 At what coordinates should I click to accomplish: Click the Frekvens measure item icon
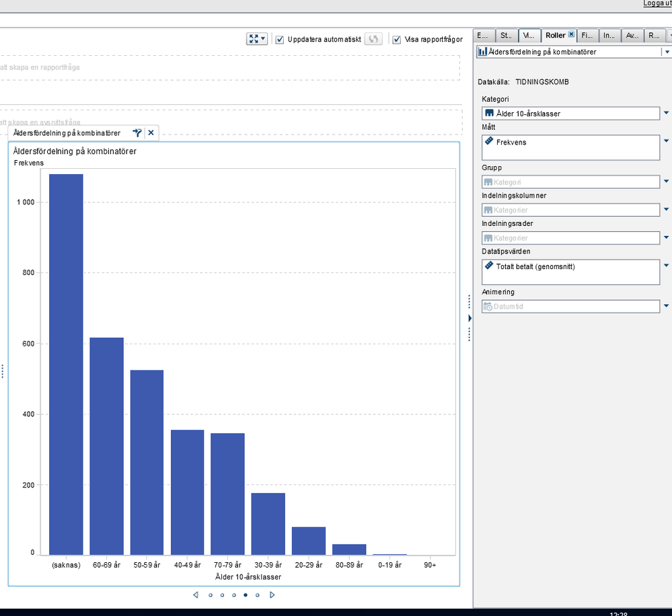coord(489,142)
